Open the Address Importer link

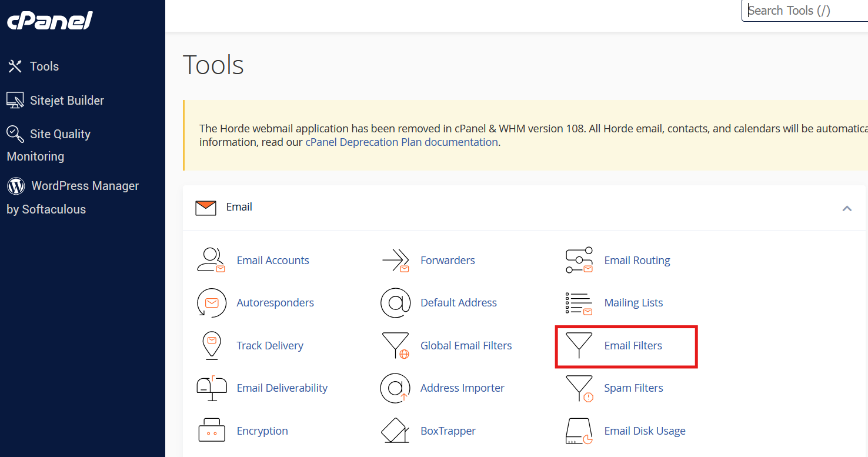tap(462, 388)
